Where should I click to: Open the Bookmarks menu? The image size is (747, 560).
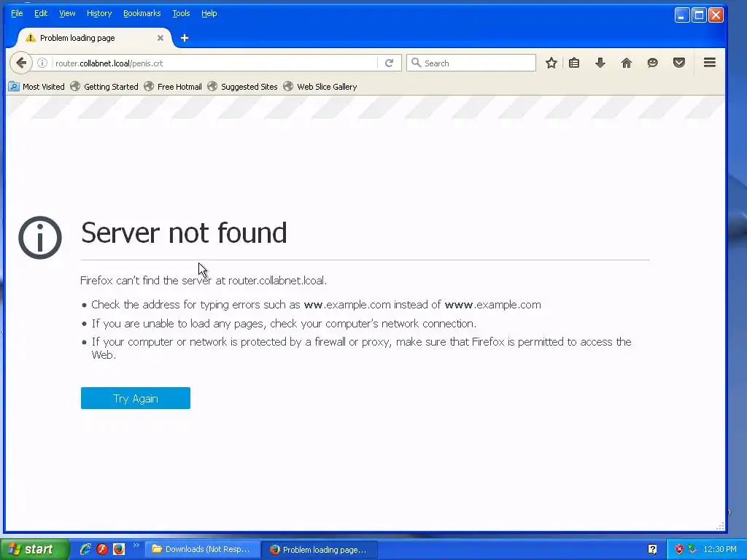tap(142, 13)
